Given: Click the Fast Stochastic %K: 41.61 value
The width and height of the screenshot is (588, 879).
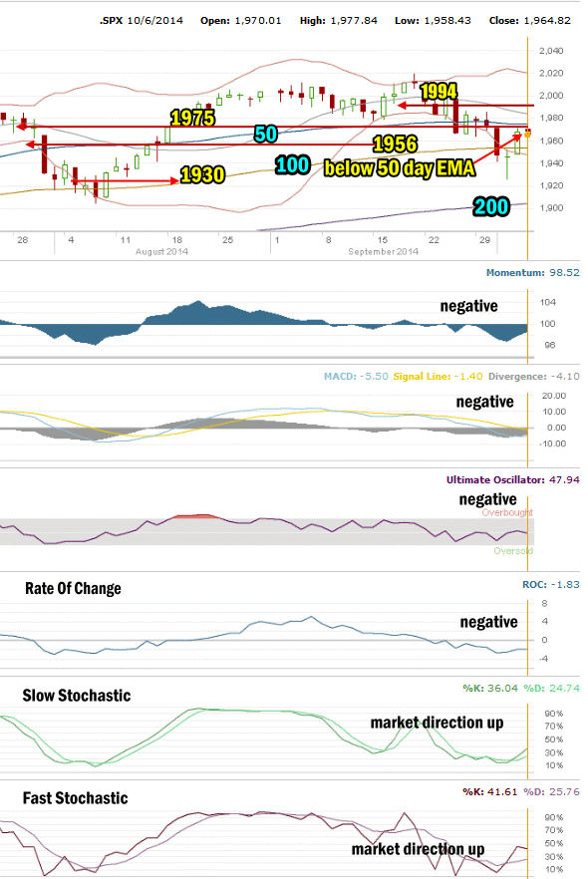Looking at the screenshot, I should pyautogui.click(x=490, y=792).
